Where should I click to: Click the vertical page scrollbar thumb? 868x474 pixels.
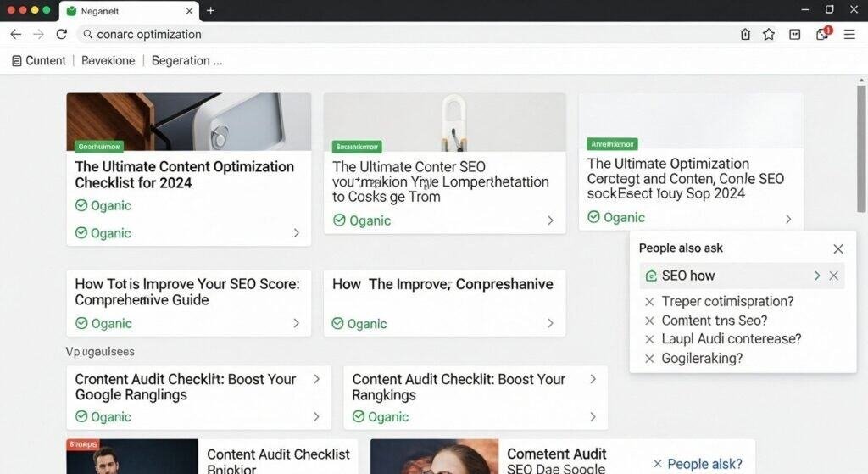coord(861,148)
